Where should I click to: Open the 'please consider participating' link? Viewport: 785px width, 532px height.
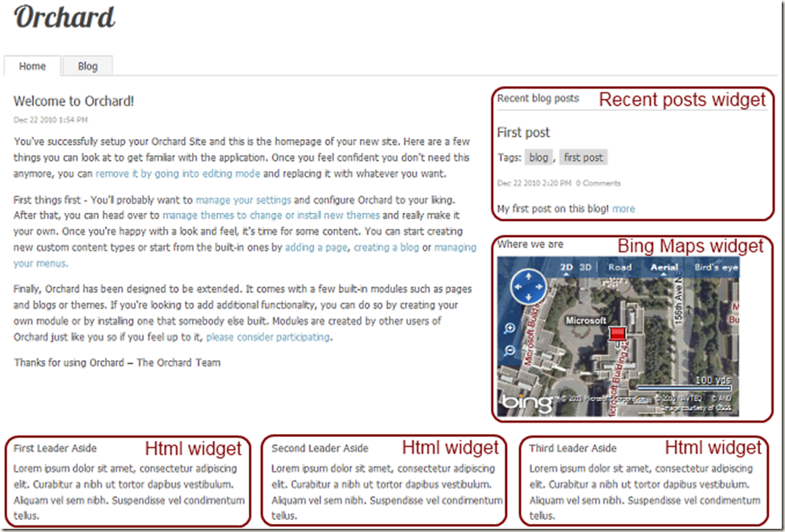click(x=268, y=338)
